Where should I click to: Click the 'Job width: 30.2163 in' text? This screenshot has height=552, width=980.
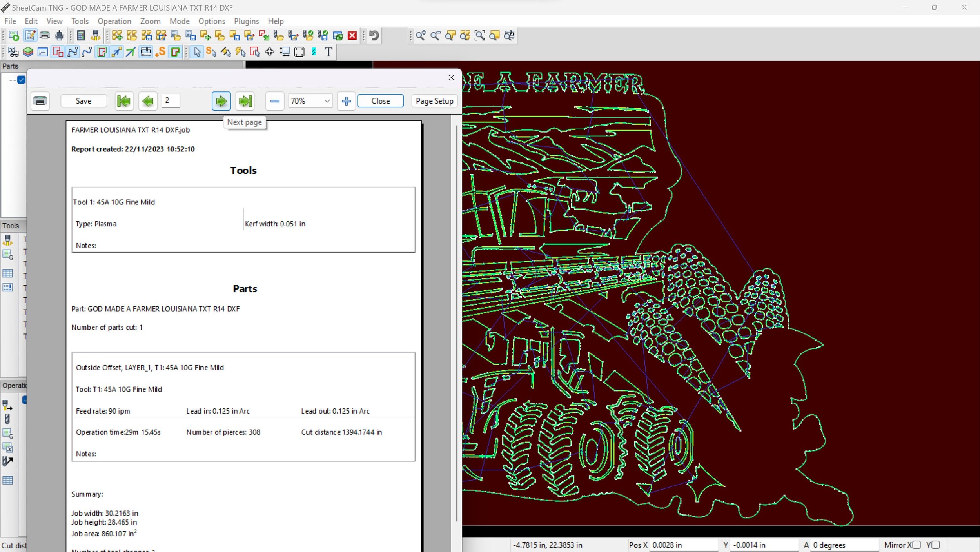[105, 513]
